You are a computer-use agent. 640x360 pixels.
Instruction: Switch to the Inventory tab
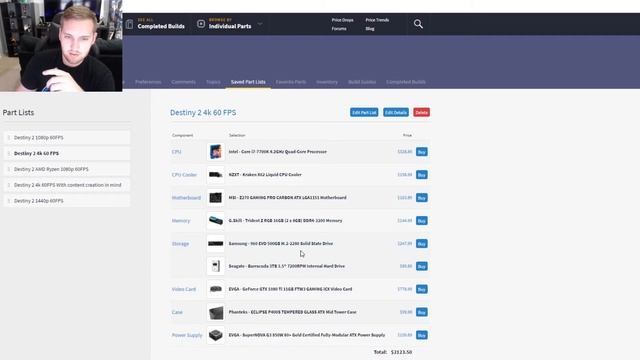(x=327, y=82)
